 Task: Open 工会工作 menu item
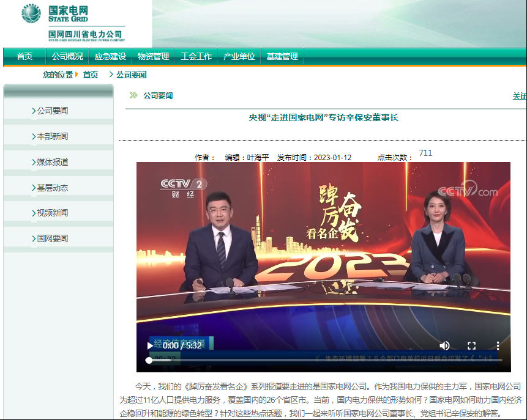coord(196,56)
